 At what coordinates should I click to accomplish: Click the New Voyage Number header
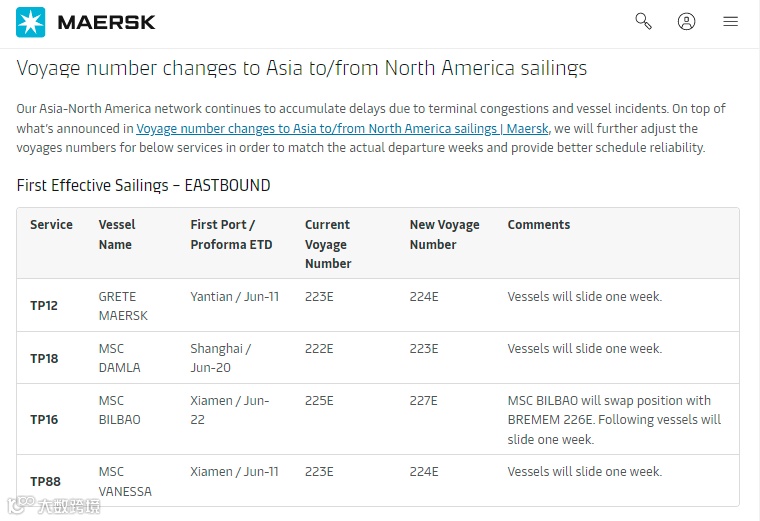click(444, 235)
